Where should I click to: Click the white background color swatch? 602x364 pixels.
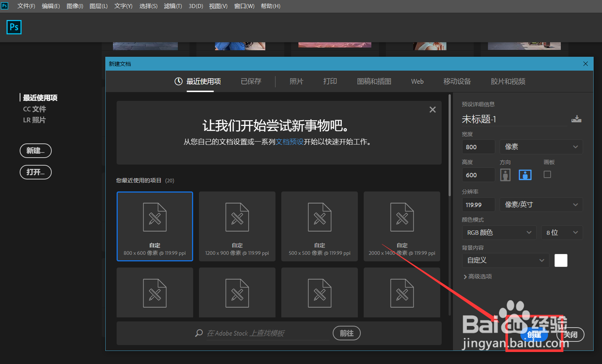[x=560, y=260]
